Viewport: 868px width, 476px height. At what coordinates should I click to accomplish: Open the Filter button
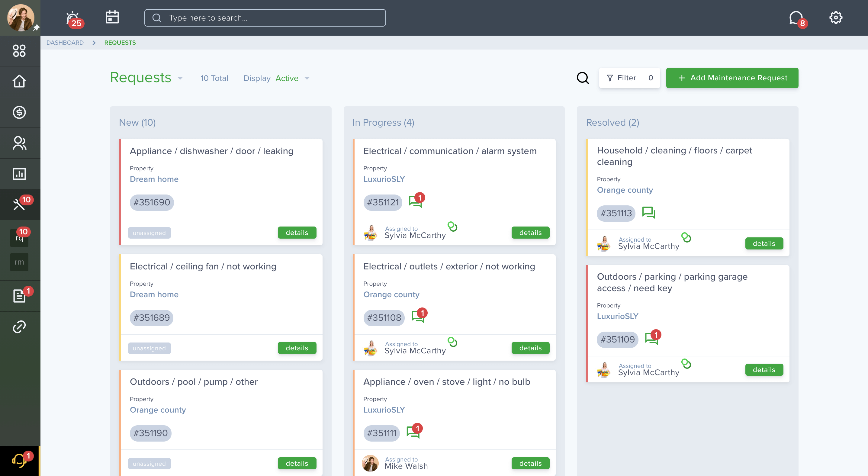(629, 78)
